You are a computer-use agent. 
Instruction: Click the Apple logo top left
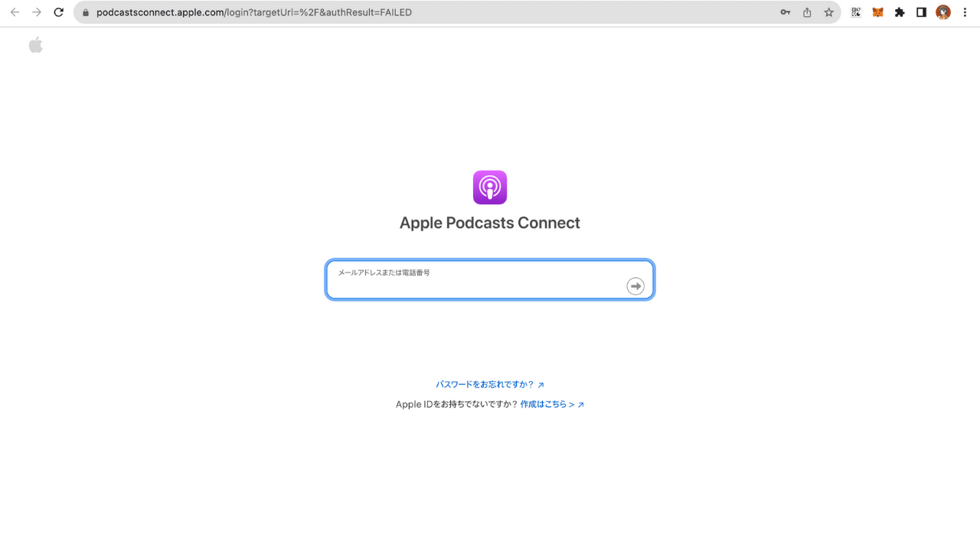pyautogui.click(x=36, y=45)
